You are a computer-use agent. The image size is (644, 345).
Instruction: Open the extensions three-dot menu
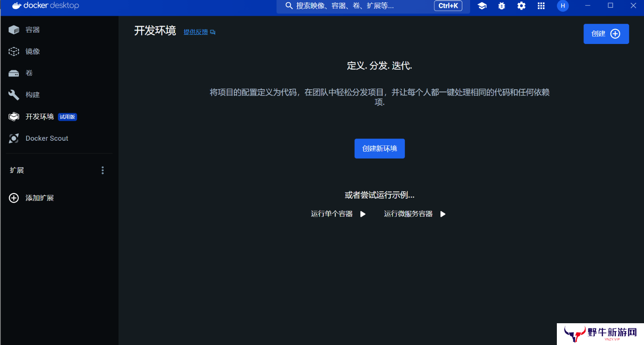click(103, 170)
